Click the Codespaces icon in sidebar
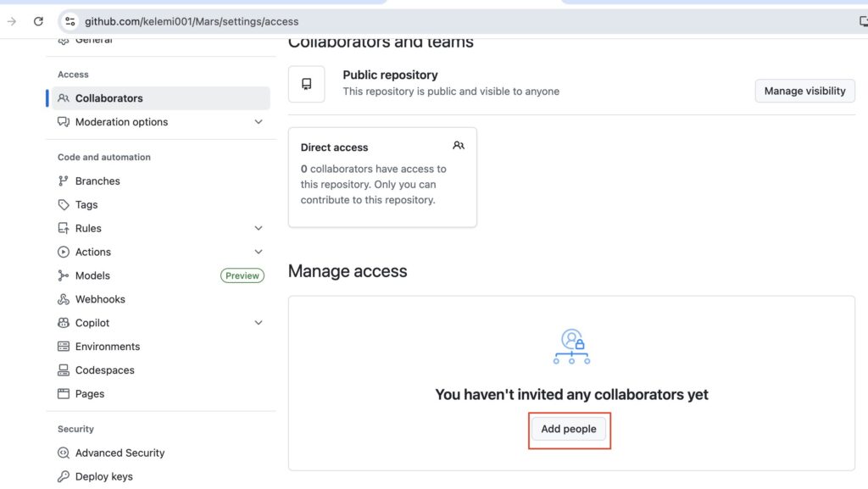Screen dimensions: 868x489 64,370
